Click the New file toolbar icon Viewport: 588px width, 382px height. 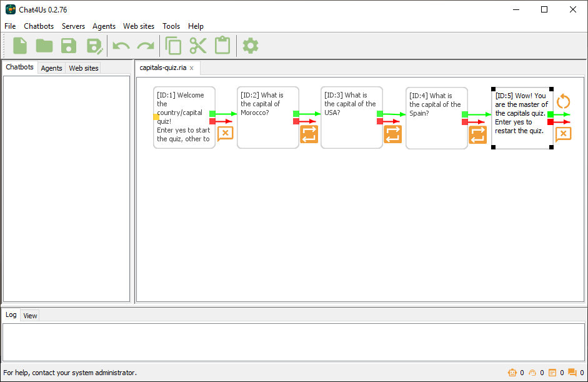(x=20, y=46)
